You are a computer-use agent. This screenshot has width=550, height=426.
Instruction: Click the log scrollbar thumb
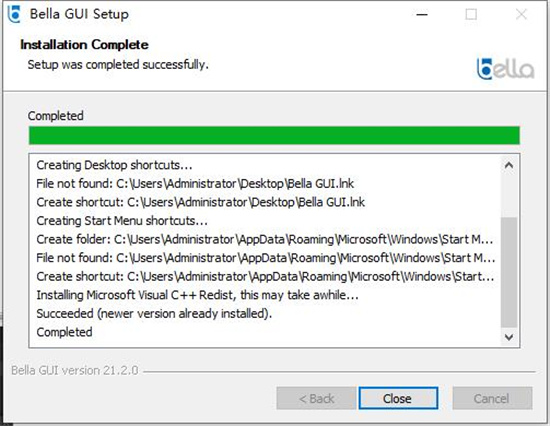pyautogui.click(x=509, y=272)
